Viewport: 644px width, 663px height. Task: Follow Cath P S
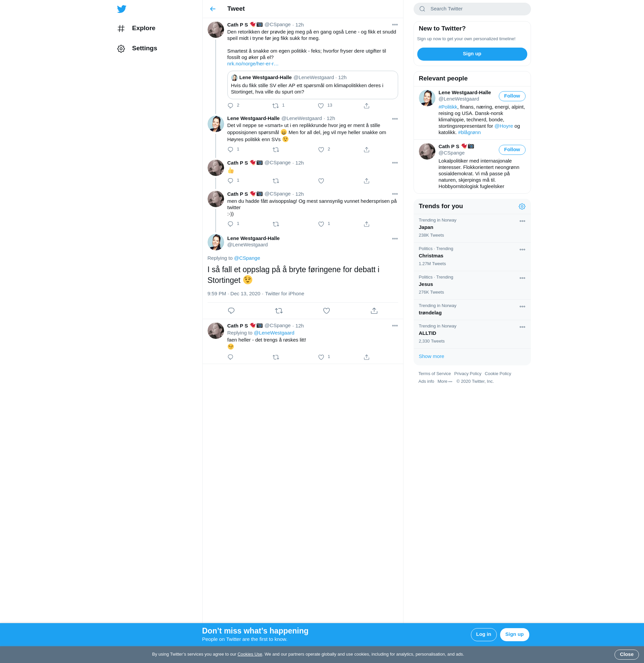(x=512, y=149)
